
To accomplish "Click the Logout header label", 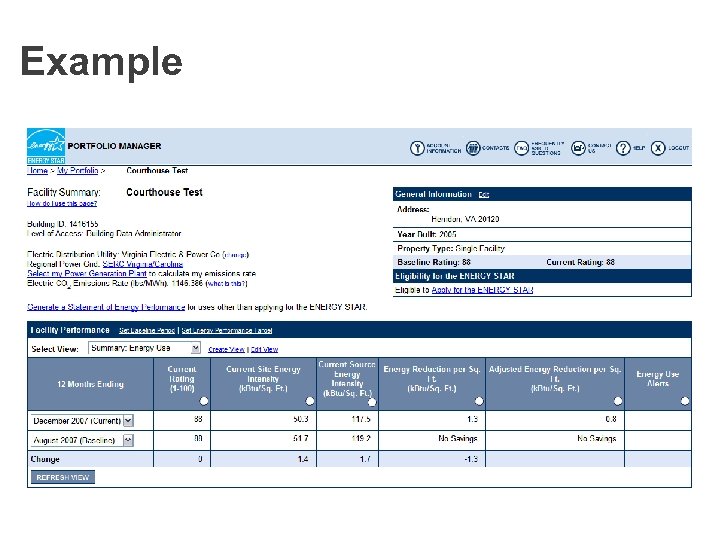I will (678, 148).
